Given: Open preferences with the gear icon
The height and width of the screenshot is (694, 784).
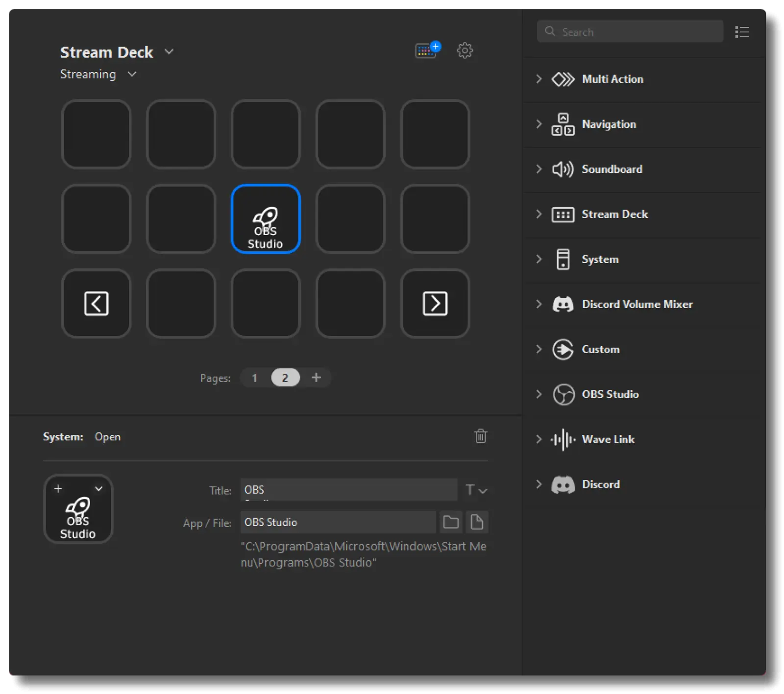Looking at the screenshot, I should 465,50.
